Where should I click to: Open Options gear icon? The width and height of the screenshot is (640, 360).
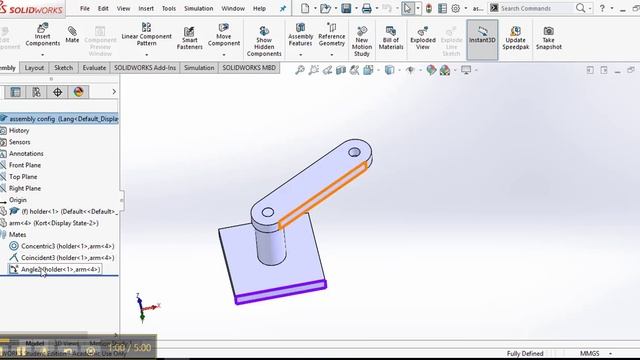tap(456, 8)
